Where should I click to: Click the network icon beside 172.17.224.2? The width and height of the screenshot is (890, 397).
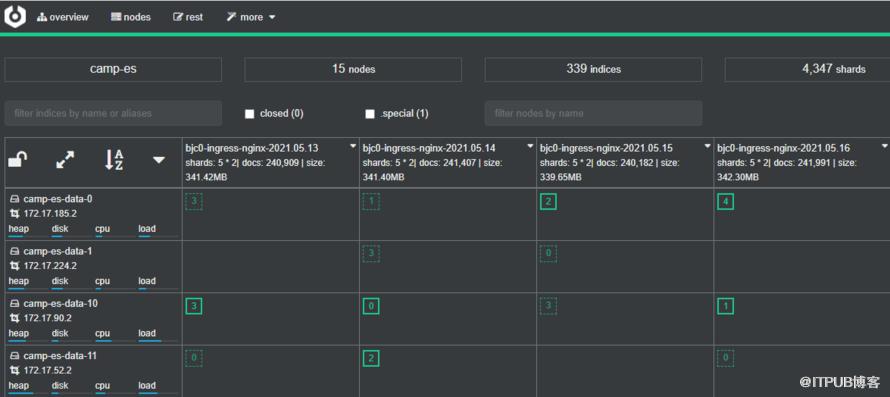[x=14, y=266]
